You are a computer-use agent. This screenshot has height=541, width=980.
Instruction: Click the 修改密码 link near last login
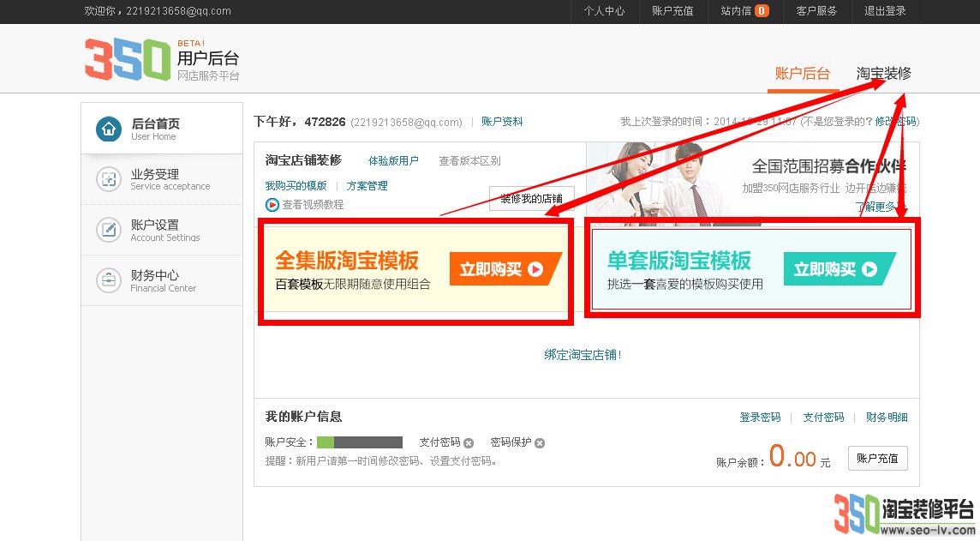point(896,122)
